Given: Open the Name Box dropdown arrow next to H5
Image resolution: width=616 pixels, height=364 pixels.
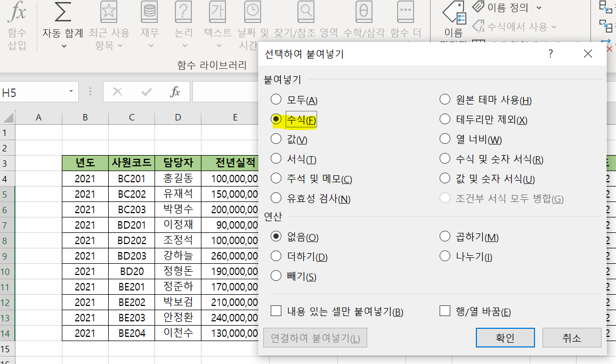Looking at the screenshot, I should coord(71,92).
